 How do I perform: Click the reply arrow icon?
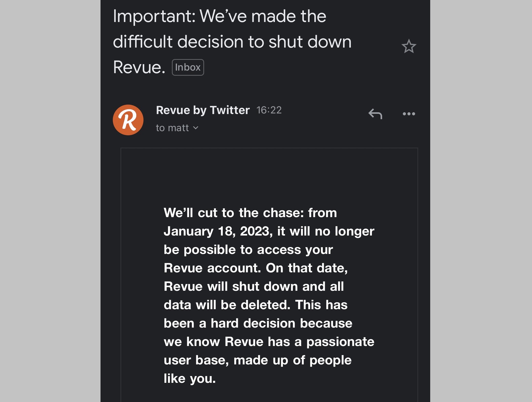[375, 114]
